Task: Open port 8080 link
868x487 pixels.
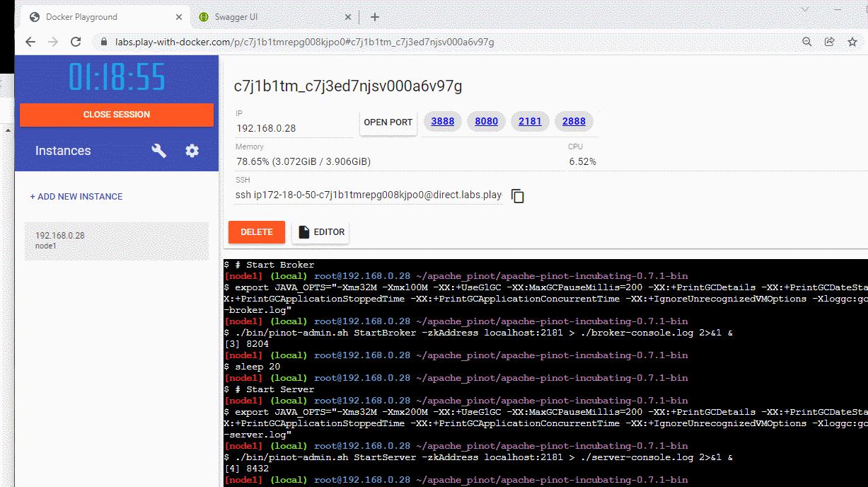Action: pos(486,121)
